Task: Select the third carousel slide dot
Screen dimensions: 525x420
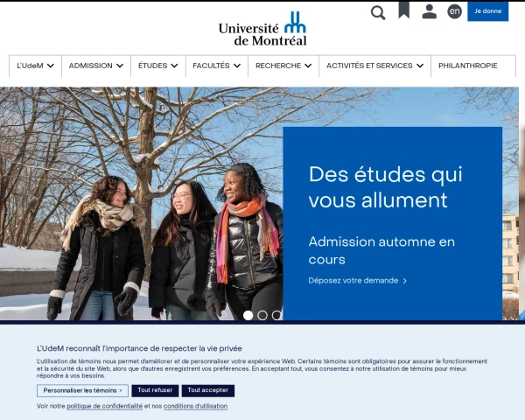Action: tap(276, 315)
